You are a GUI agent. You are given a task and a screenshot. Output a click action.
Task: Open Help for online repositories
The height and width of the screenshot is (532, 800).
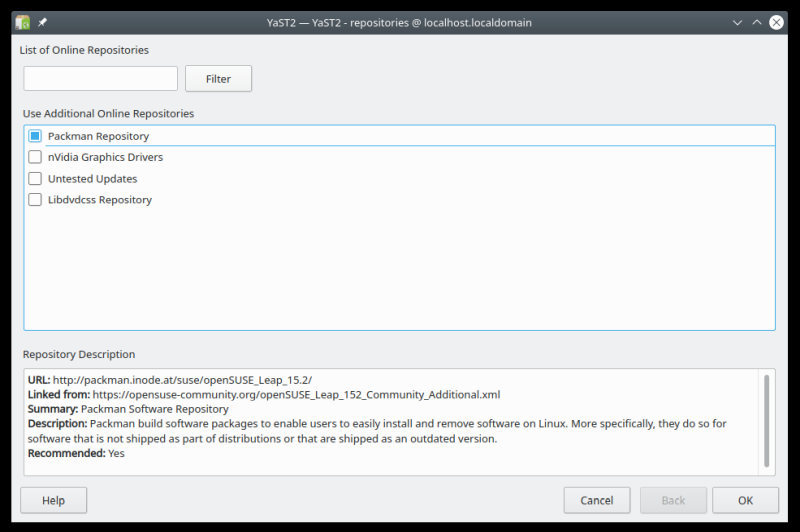coord(53,500)
